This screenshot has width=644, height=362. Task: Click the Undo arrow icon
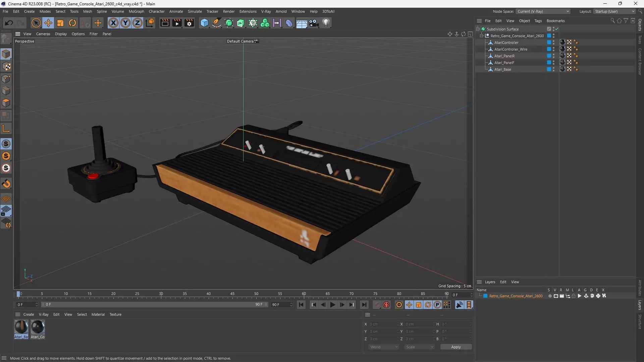point(9,23)
